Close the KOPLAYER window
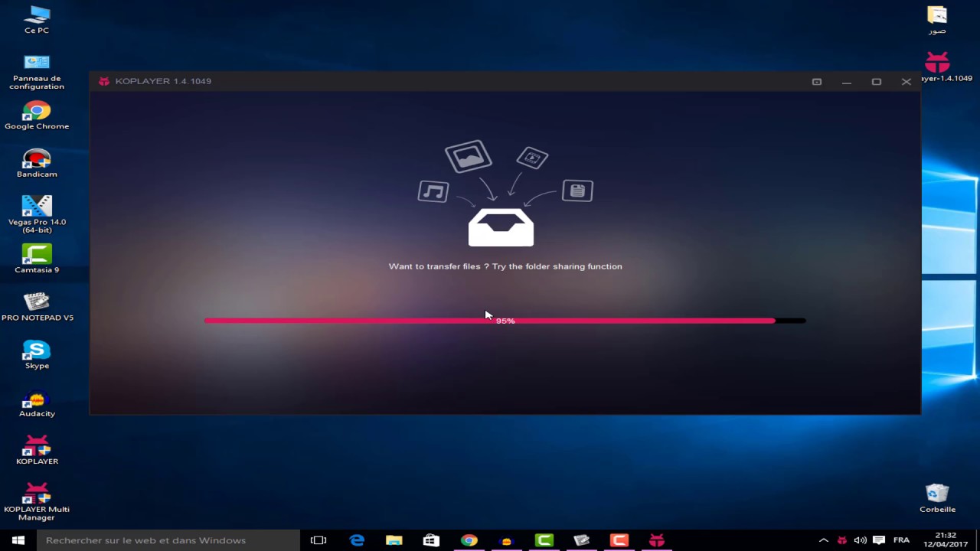This screenshot has width=980, height=551. coord(906,81)
